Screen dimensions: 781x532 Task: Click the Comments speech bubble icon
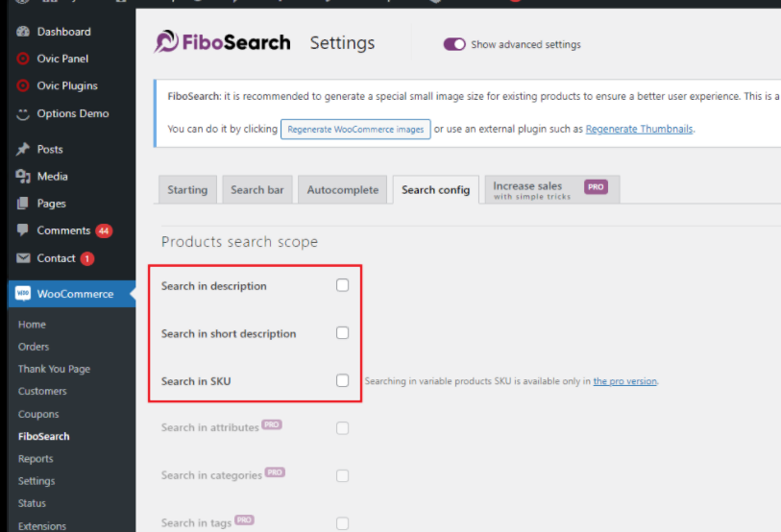[x=23, y=230]
